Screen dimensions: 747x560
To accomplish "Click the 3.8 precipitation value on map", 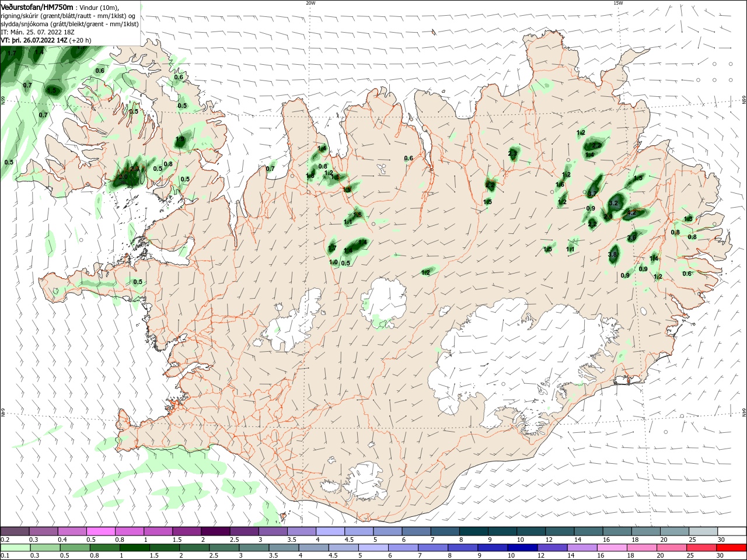I will click(x=612, y=254).
